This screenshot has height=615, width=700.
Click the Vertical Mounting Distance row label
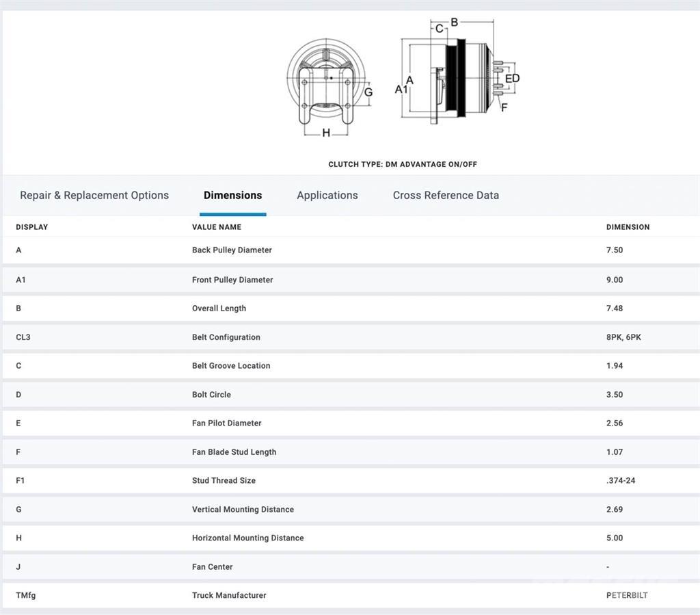[x=243, y=510]
